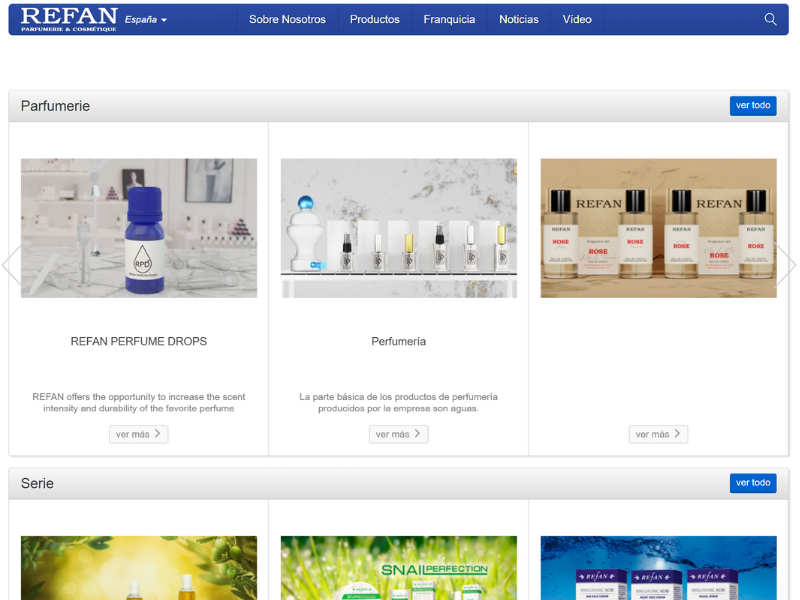Open the Vídeo menu item
Viewport: 800px width, 600px height.
coord(577,19)
